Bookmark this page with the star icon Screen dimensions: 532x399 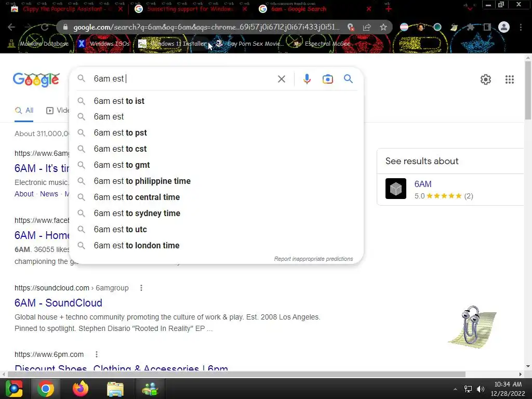383,27
